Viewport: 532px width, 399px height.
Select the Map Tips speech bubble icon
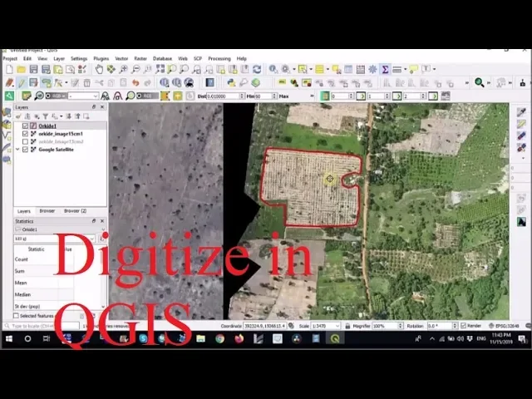(x=414, y=70)
